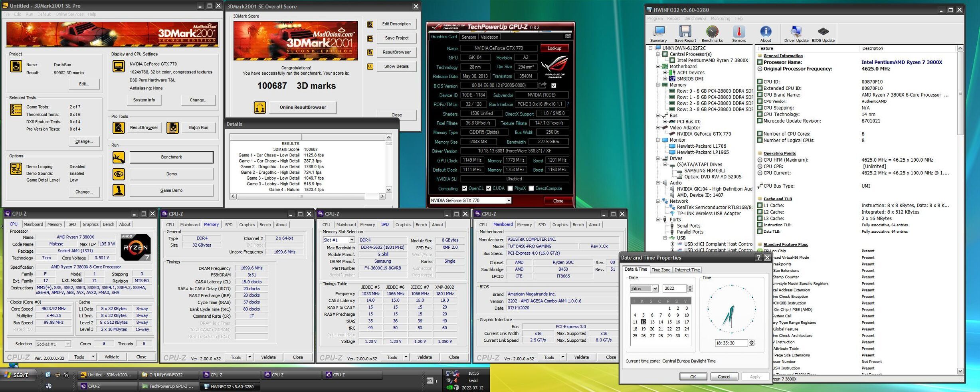980x392 pixels.
Task: Click the Demo eye icon
Action: (119, 174)
